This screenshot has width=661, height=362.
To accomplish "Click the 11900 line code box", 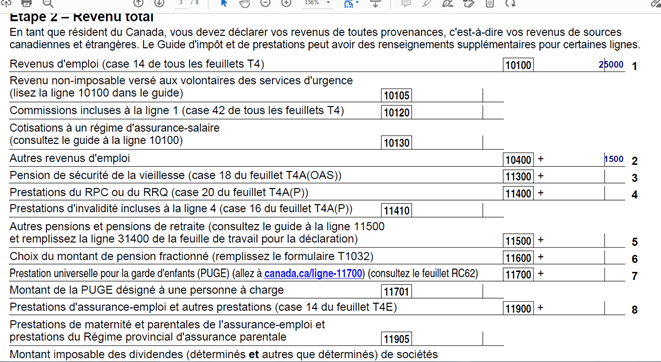I will point(518,309).
